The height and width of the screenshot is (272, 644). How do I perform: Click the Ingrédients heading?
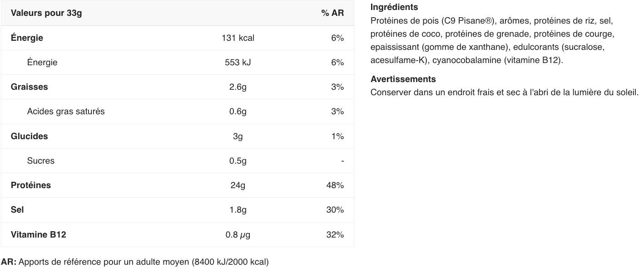[394, 7]
